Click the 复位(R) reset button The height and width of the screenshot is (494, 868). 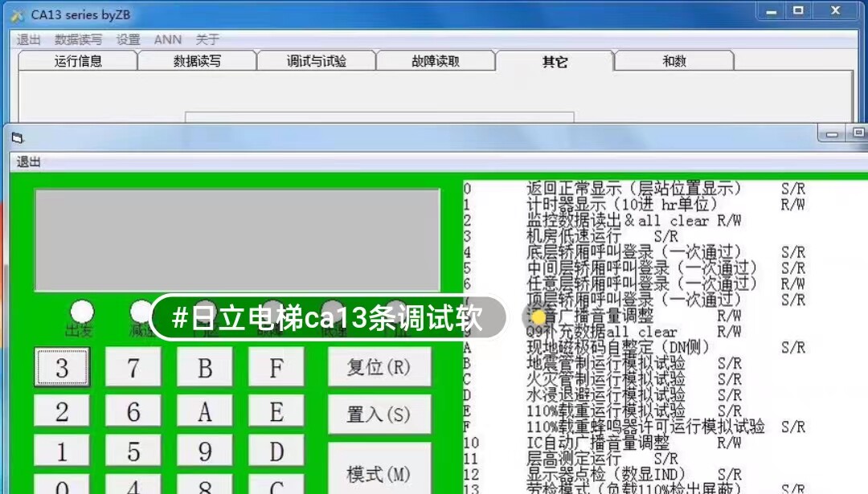point(380,365)
